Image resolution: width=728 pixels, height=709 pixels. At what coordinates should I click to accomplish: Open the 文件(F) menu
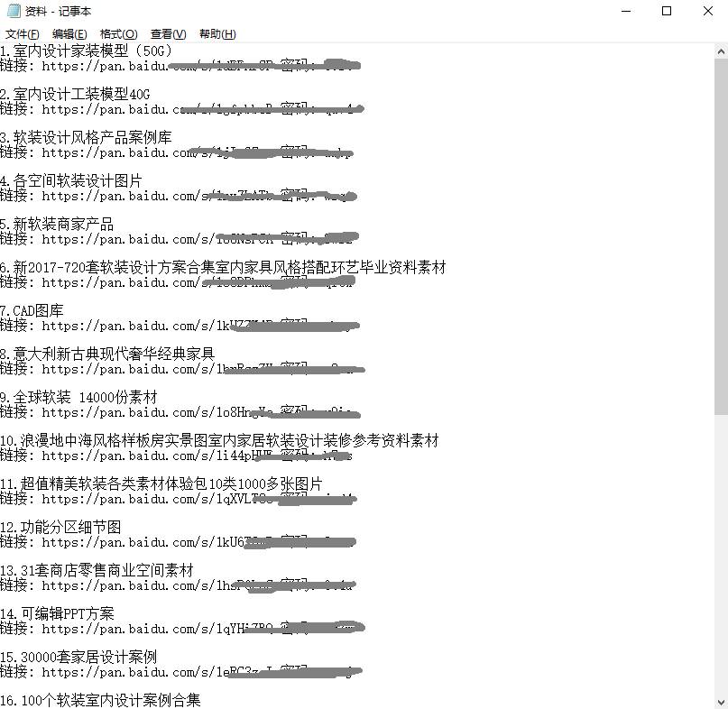[x=21, y=33]
